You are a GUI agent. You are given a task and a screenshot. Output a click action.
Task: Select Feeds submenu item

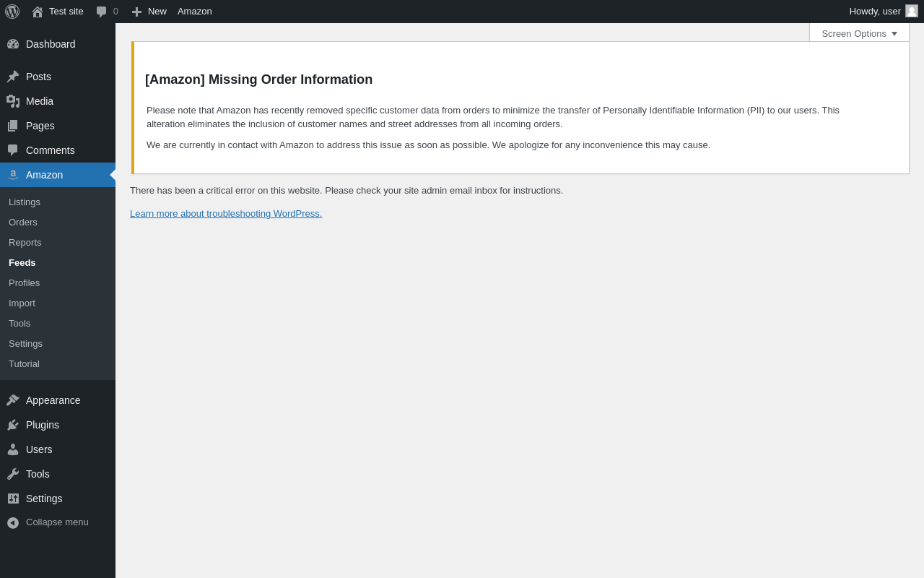58,263
